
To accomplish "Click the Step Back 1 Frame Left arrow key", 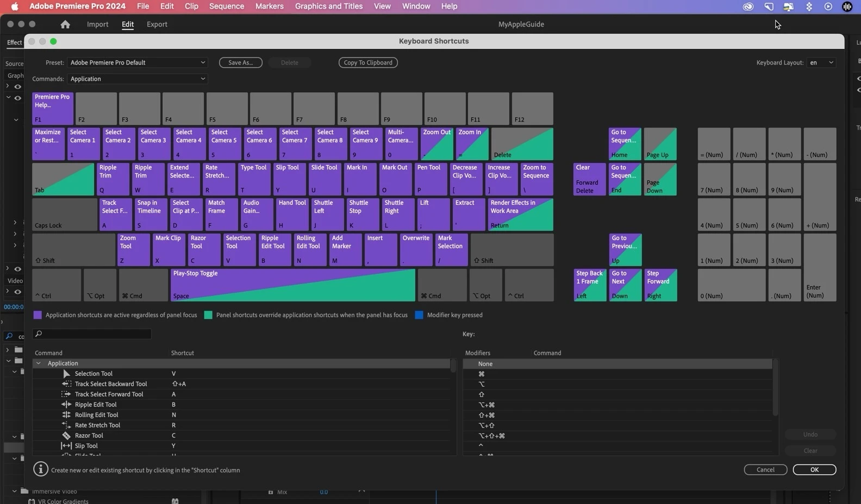I will (x=590, y=285).
